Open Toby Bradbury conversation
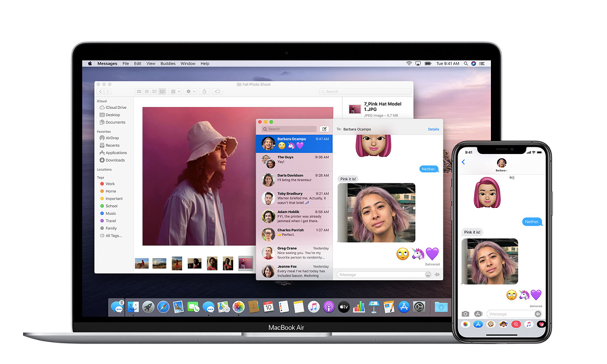 pyautogui.click(x=294, y=198)
